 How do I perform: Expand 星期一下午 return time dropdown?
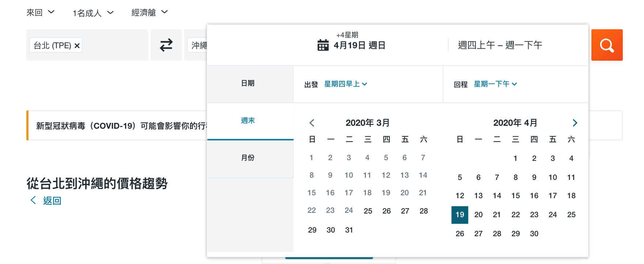tap(495, 84)
